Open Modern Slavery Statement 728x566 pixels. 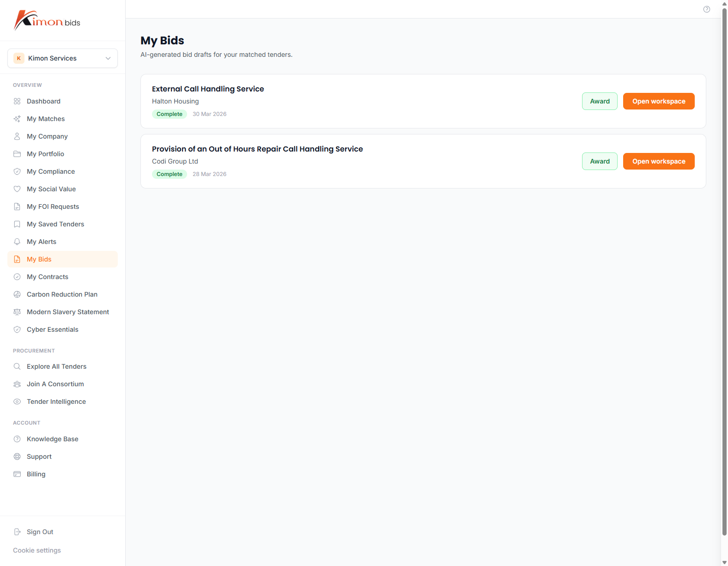pyautogui.click(x=63, y=312)
